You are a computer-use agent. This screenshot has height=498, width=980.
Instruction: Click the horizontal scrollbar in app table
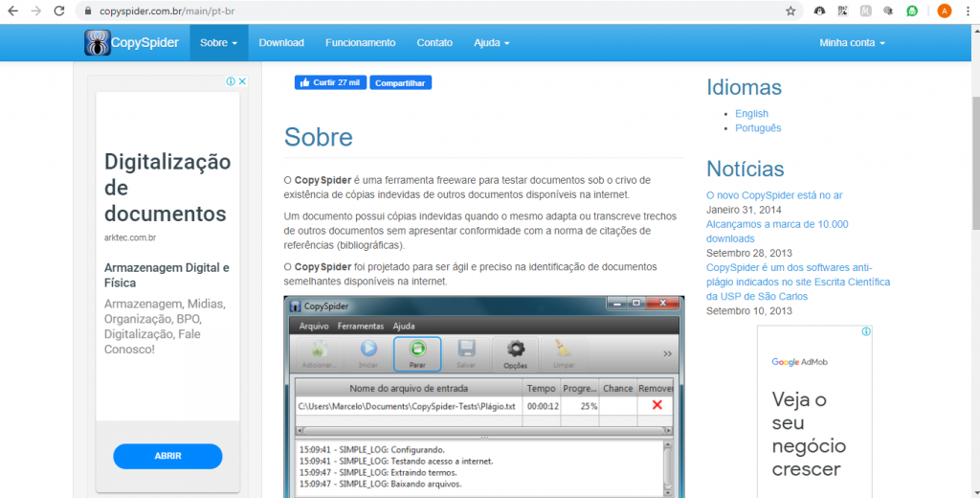click(x=483, y=430)
